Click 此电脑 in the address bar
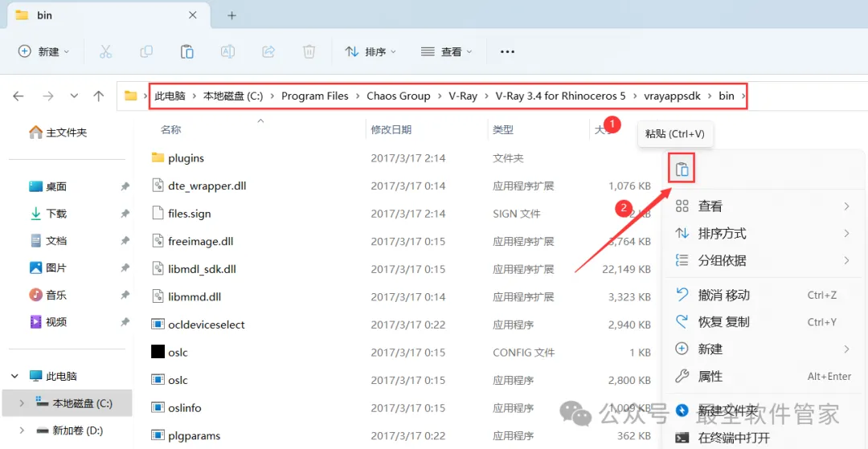This screenshot has width=868, height=449. [170, 96]
